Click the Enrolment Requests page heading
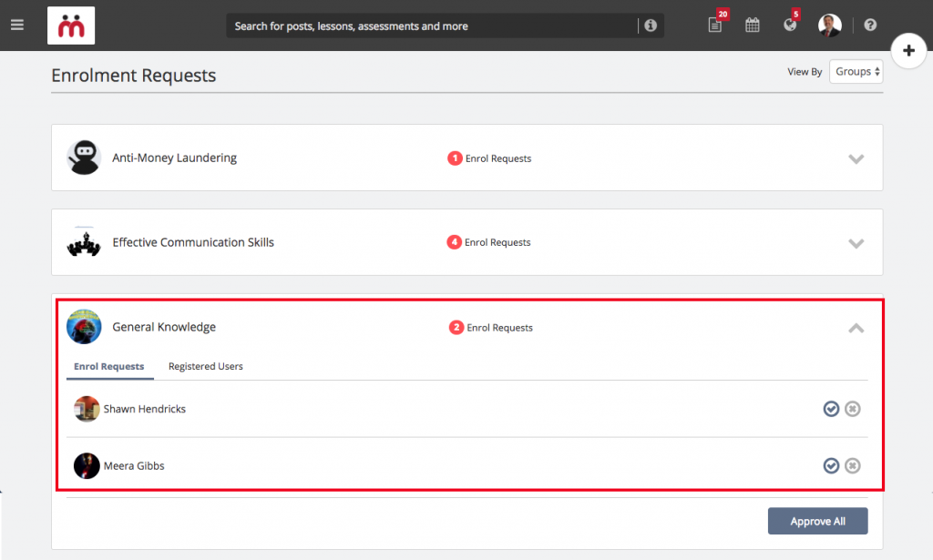This screenshot has height=560, width=933. pos(133,76)
